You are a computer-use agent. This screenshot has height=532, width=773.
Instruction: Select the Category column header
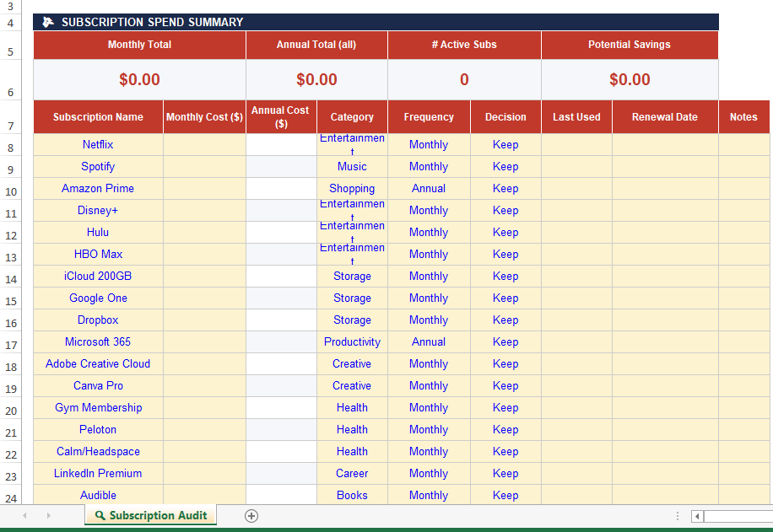click(352, 117)
